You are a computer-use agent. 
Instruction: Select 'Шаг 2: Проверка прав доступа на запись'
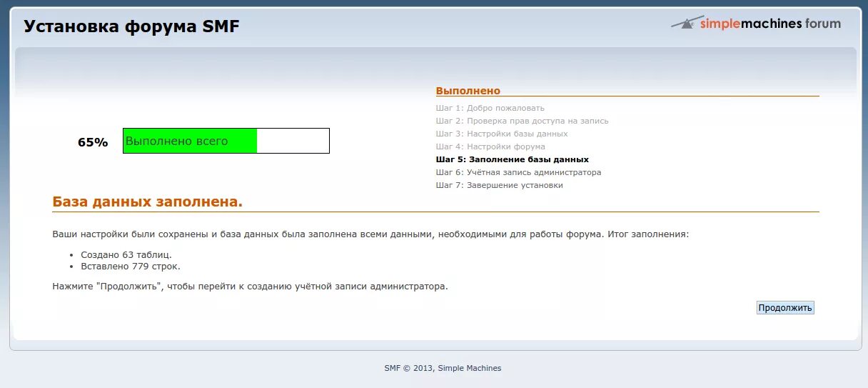coord(523,121)
